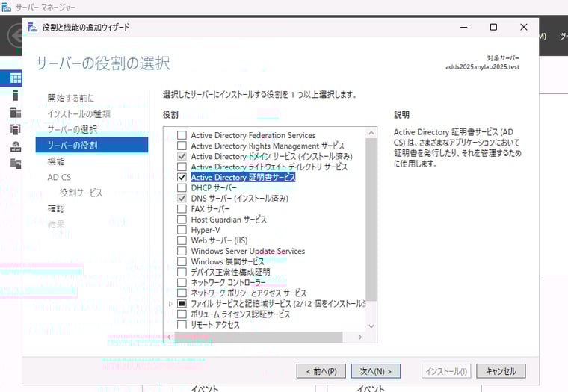Select Hyper-V row text
Screen dimensions: 568x392
pyautogui.click(x=206, y=230)
